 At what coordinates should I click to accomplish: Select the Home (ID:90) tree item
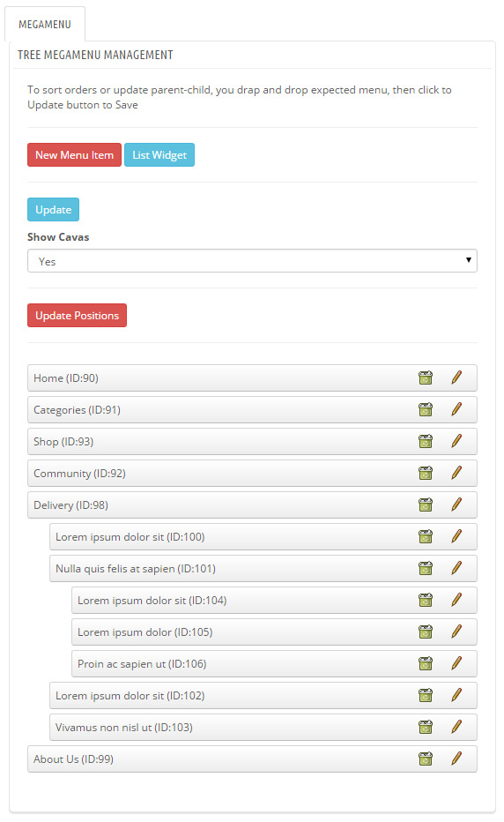click(252, 378)
